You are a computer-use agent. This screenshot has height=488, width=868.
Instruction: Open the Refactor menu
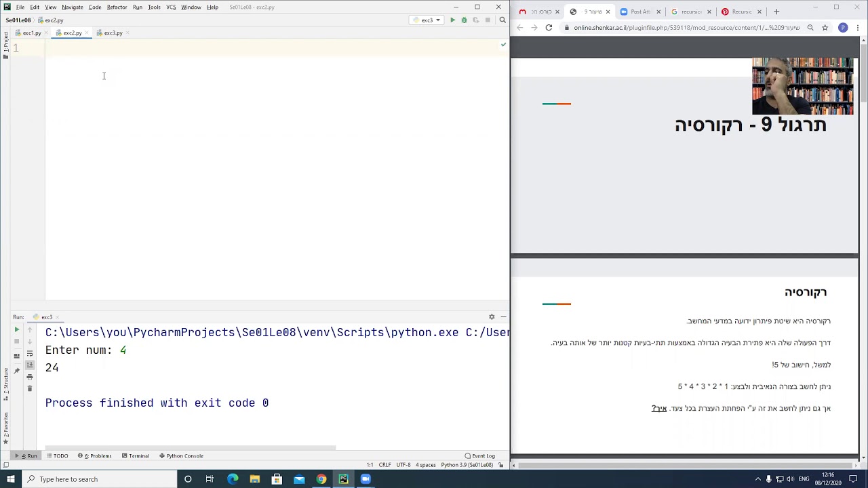coord(117,7)
